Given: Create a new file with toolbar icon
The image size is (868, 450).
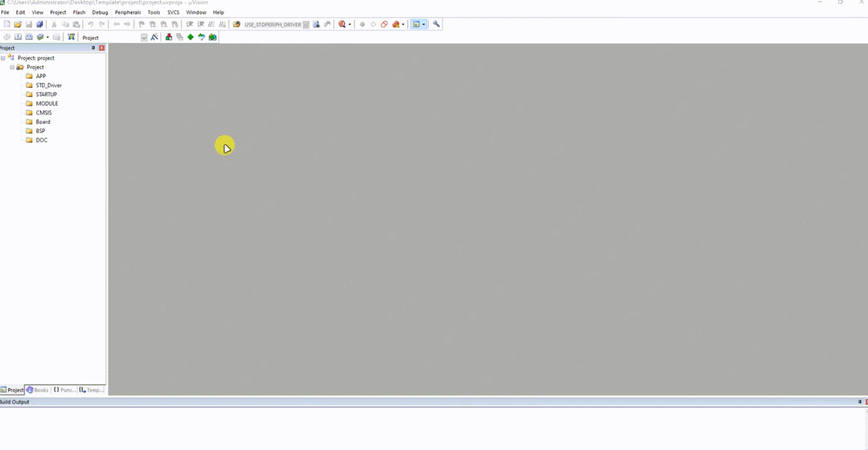Looking at the screenshot, I should (7, 24).
